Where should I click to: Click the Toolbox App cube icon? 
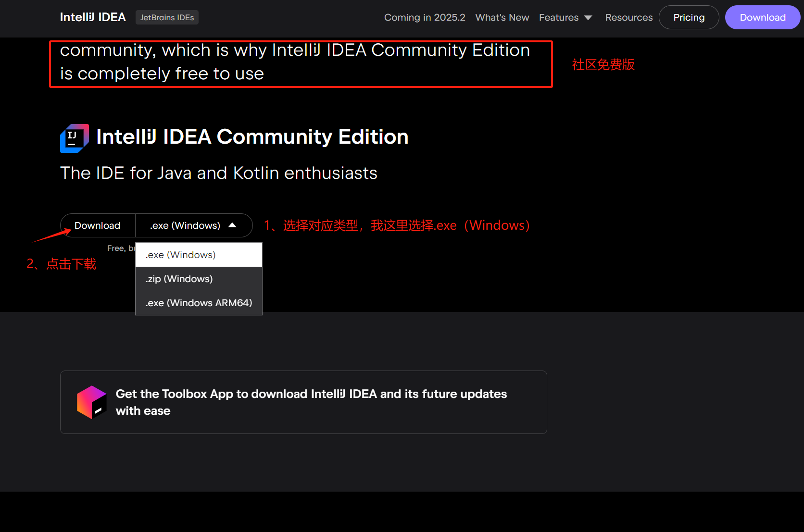point(91,402)
